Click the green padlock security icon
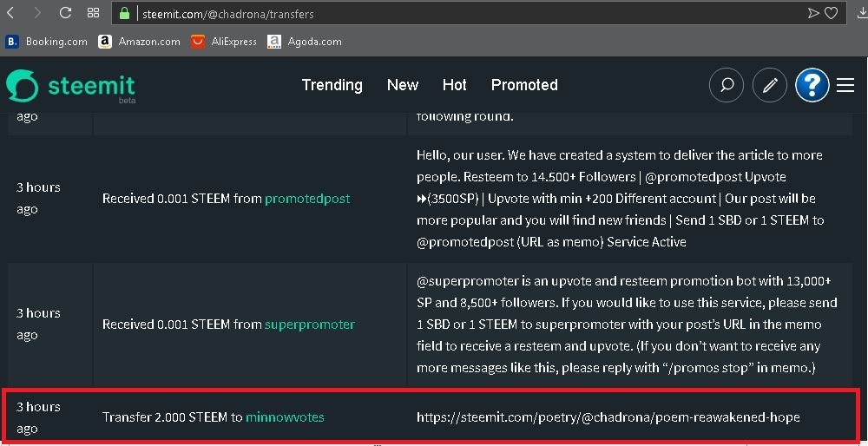The height and width of the screenshot is (446, 868). [124, 13]
